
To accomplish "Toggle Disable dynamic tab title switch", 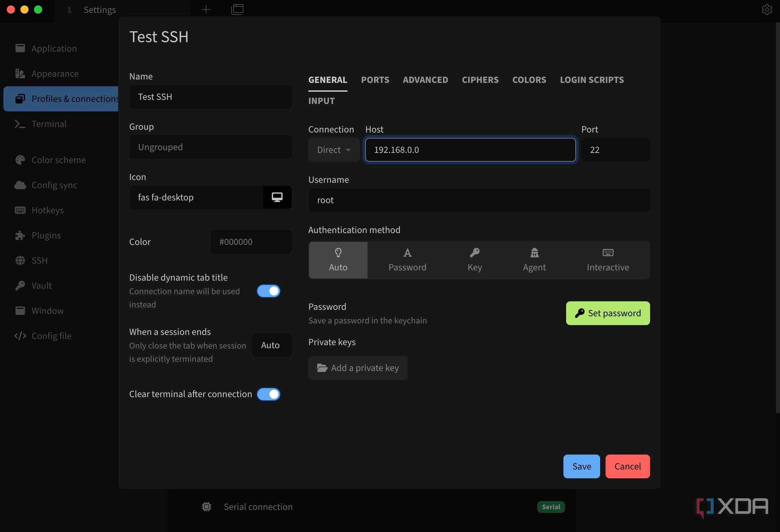I will [x=269, y=291].
